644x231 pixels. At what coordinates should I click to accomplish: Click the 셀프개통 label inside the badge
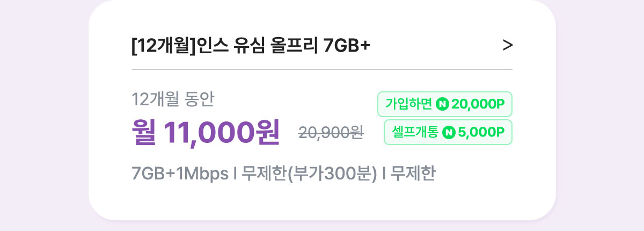point(415,132)
